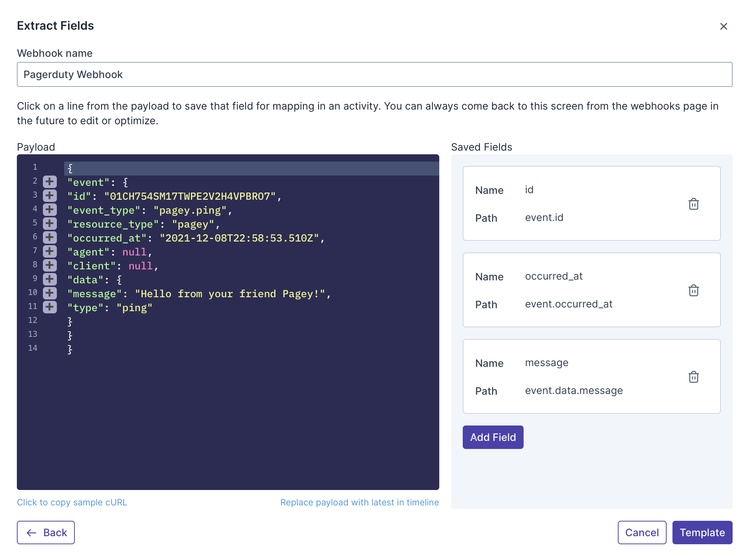Go Back to the previous step
This screenshot has height=560, width=748.
point(46,533)
